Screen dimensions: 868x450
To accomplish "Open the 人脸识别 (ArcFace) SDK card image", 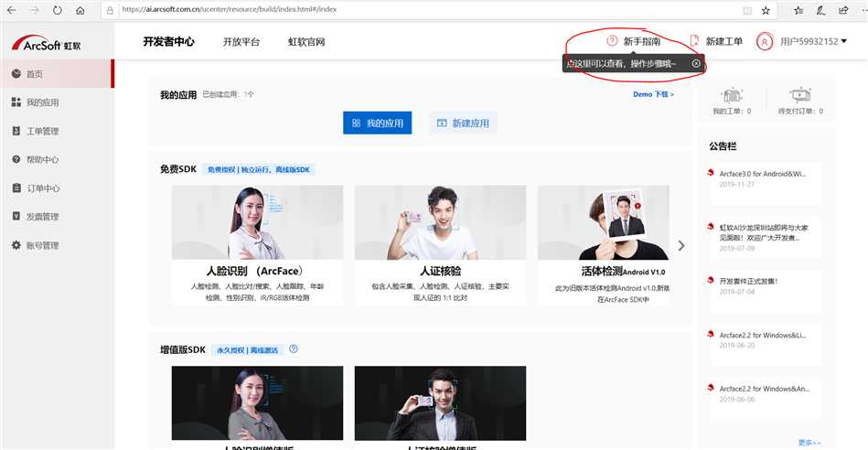I will pyautogui.click(x=257, y=222).
